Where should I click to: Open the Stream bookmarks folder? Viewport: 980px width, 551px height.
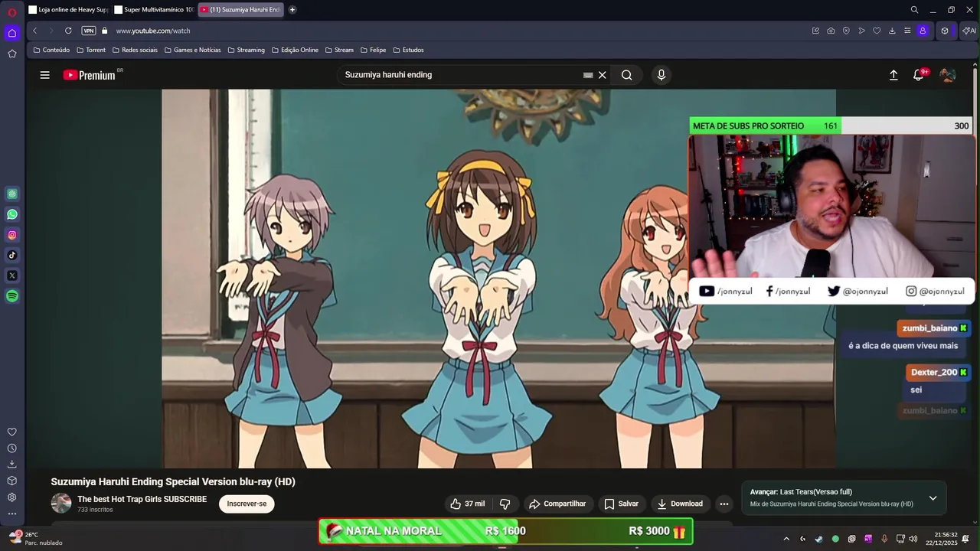(339, 50)
